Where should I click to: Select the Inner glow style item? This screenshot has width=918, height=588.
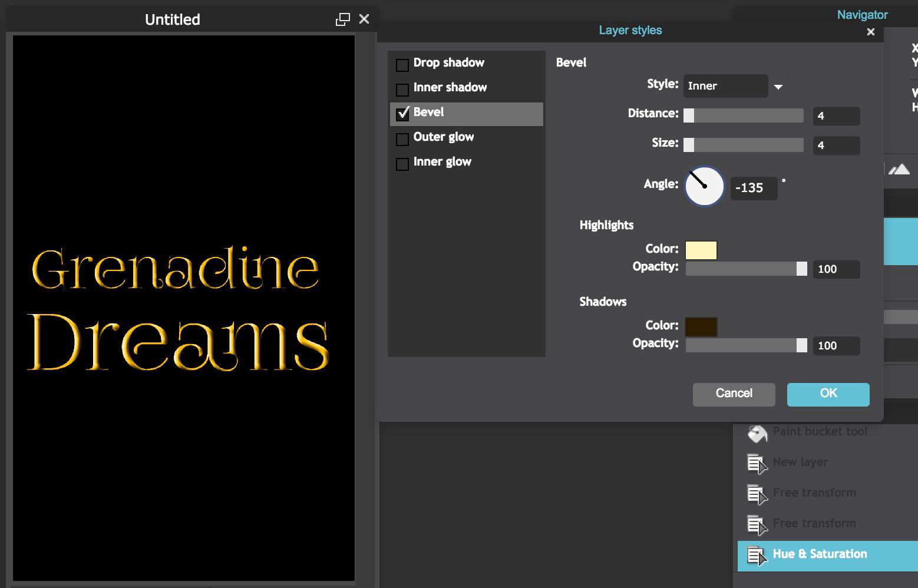pyautogui.click(x=442, y=162)
